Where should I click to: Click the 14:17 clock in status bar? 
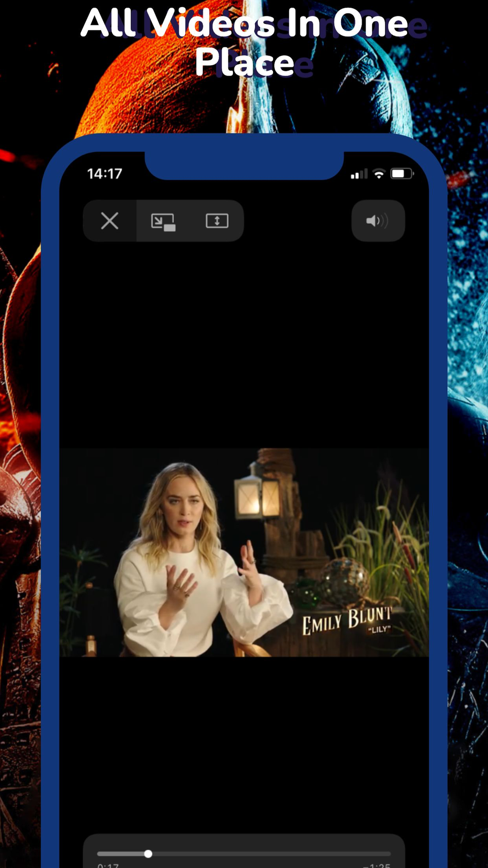click(x=104, y=173)
